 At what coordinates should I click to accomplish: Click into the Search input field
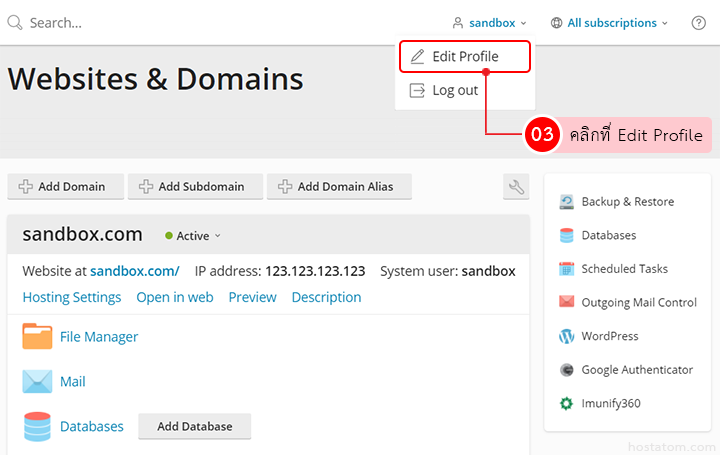[x=200, y=23]
